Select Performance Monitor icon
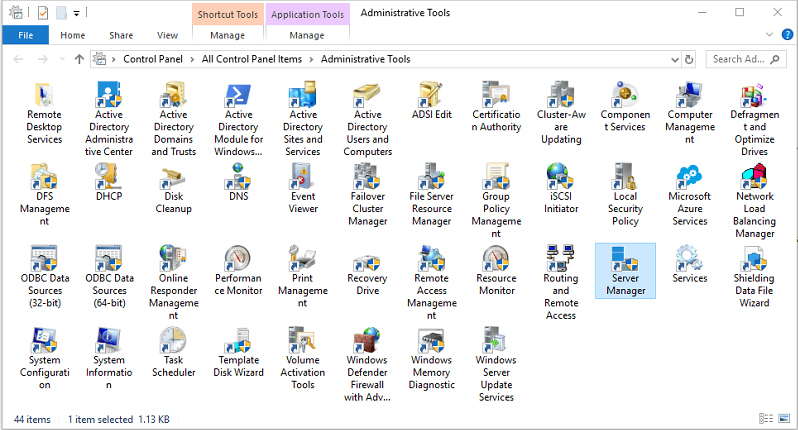 pos(238,271)
